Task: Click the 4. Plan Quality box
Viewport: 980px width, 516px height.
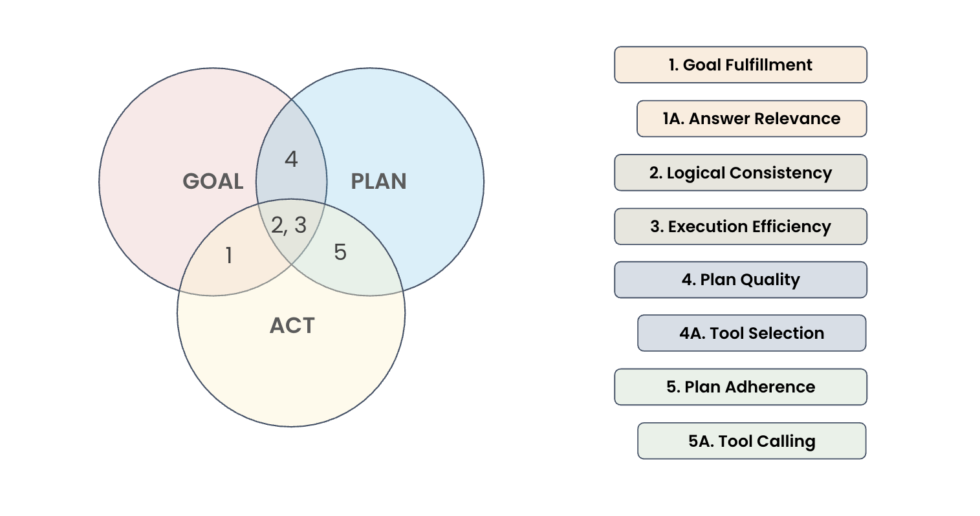Action: point(740,280)
